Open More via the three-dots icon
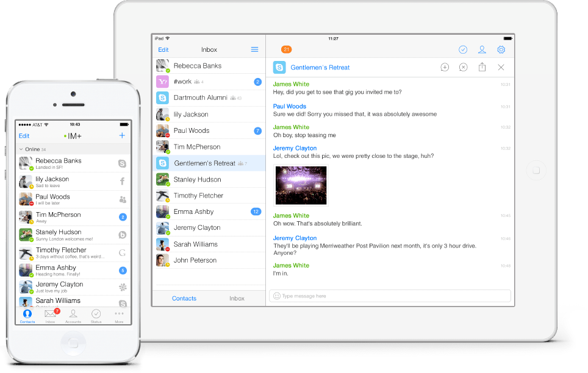The height and width of the screenshot is (373, 588). tap(119, 314)
